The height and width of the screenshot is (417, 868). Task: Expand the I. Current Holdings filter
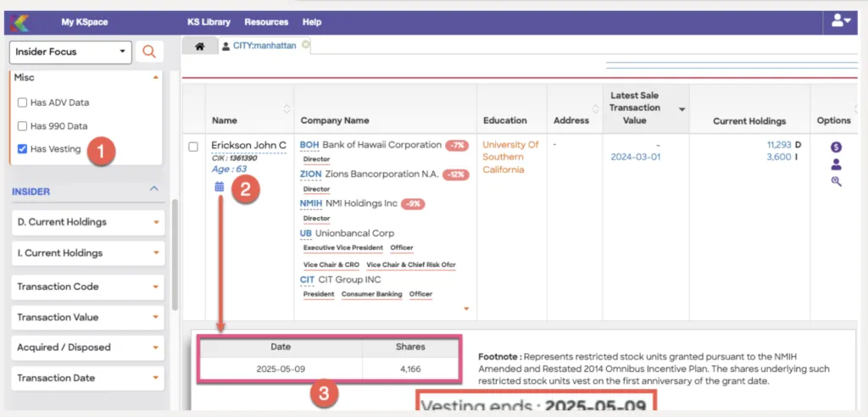click(88, 253)
